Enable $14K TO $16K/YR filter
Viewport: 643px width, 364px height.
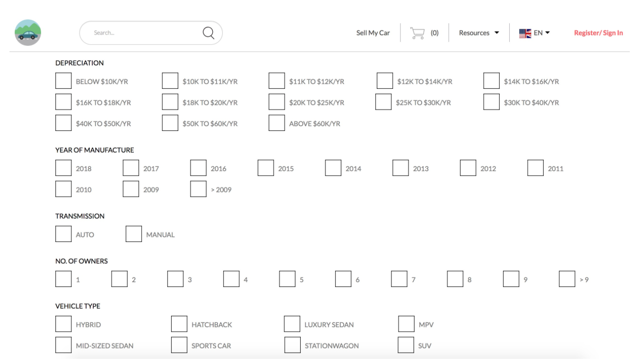[491, 81]
